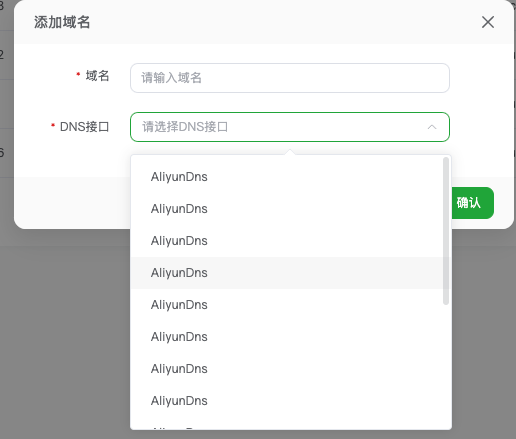Image resolution: width=516 pixels, height=439 pixels.
Task: Click the chevron arrow in the DNS接口 select
Action: coord(432,127)
